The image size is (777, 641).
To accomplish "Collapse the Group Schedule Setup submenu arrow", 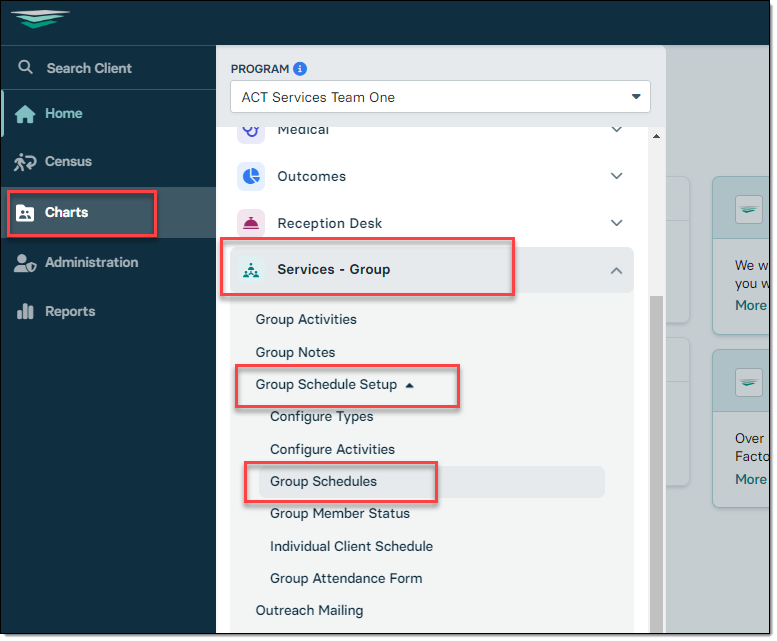I will tap(409, 385).
